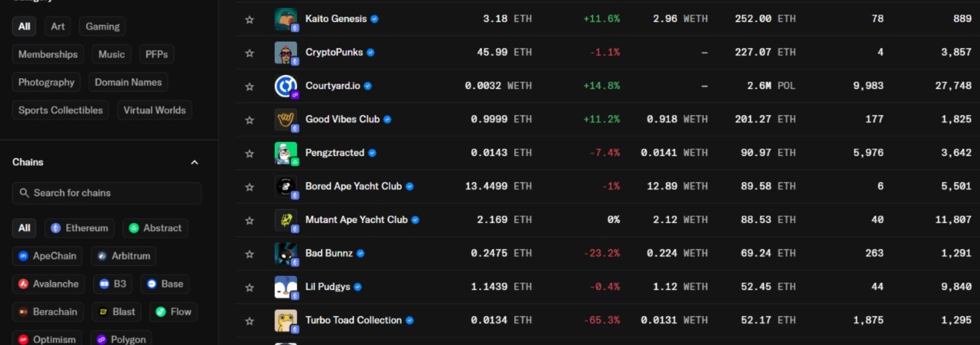Image resolution: width=980 pixels, height=345 pixels.
Task: Click CryptoPunks floor price 45.99 ETH
Action: [x=504, y=52]
